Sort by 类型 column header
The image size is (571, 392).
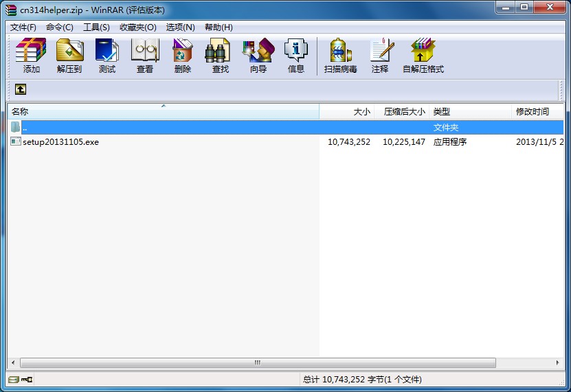[x=470, y=111]
